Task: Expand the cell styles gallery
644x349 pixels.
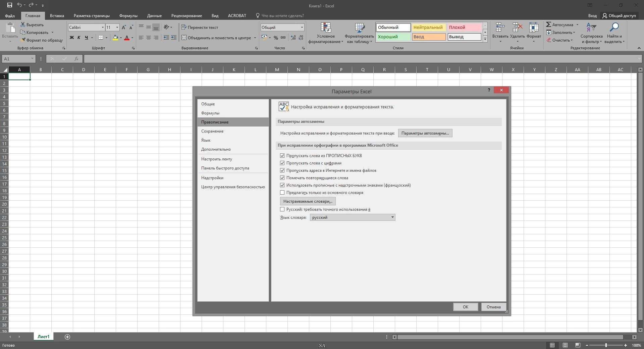Action: click(x=485, y=39)
